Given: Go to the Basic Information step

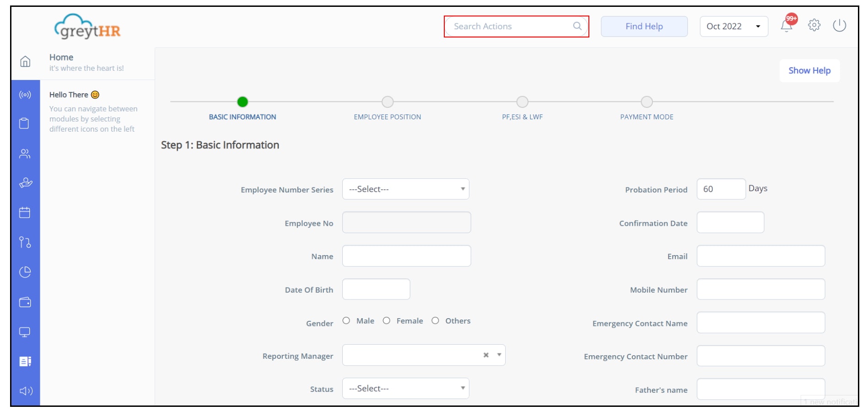Looking at the screenshot, I should coord(243,102).
